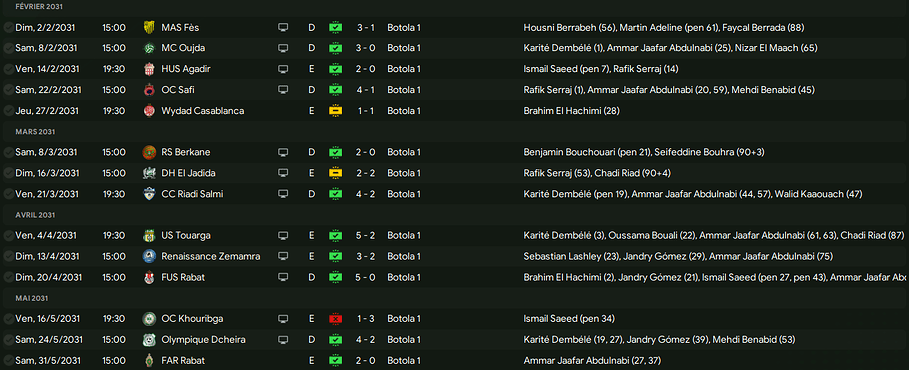Image resolution: width=909 pixels, height=370 pixels.
Task: Click the Wydad Casablanca club crest
Action: pyautogui.click(x=149, y=111)
